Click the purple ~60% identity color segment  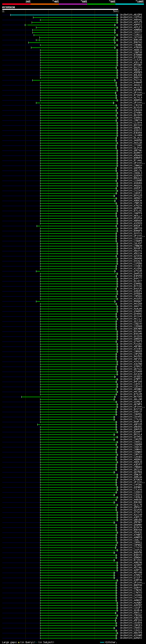[x=73, y=4]
